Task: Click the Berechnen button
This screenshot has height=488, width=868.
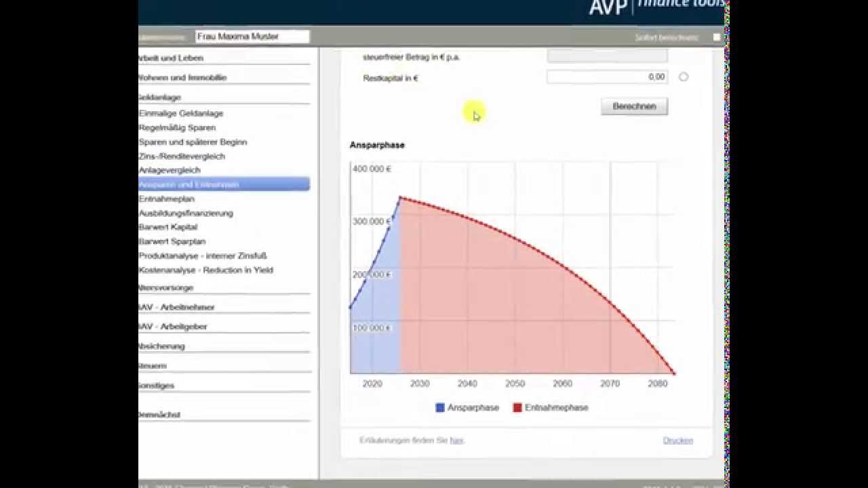Action: (x=634, y=106)
